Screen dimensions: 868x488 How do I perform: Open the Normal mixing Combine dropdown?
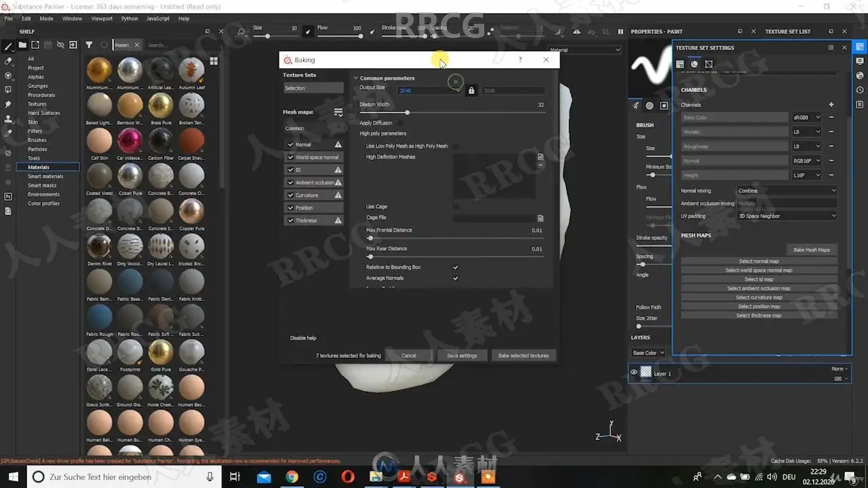pos(787,190)
